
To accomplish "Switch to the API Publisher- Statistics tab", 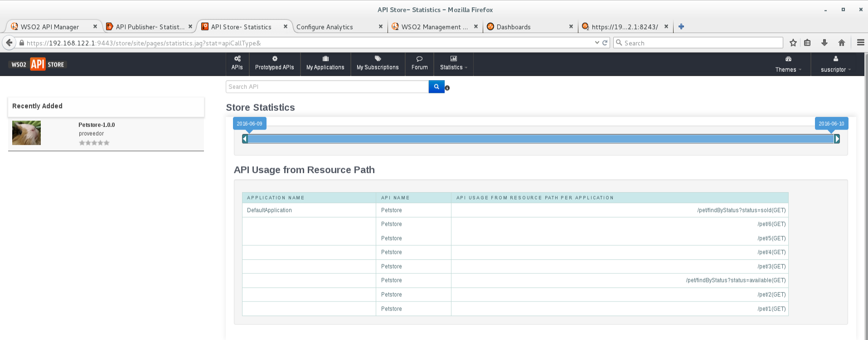I will click(149, 27).
